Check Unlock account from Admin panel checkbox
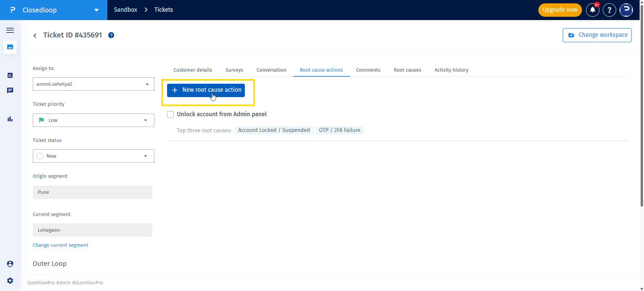This screenshot has height=291, width=644. click(170, 115)
